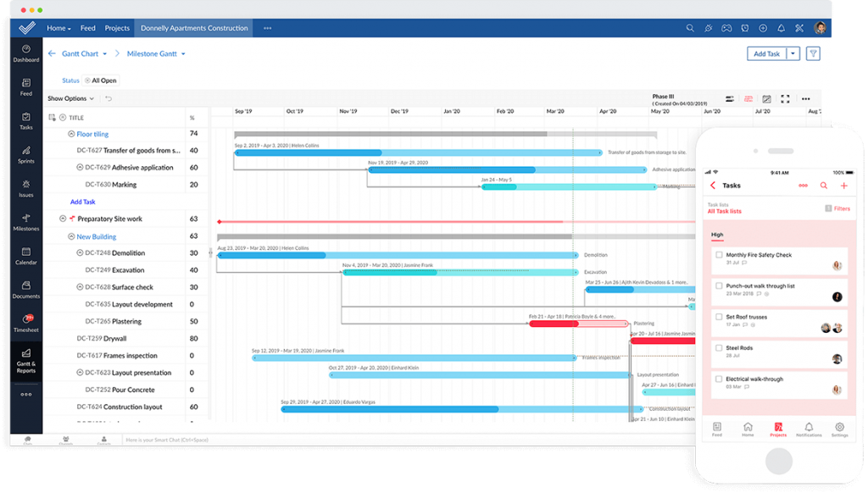Click the Add Task button
Viewport: 868px width, 493px height.
pyautogui.click(x=765, y=53)
